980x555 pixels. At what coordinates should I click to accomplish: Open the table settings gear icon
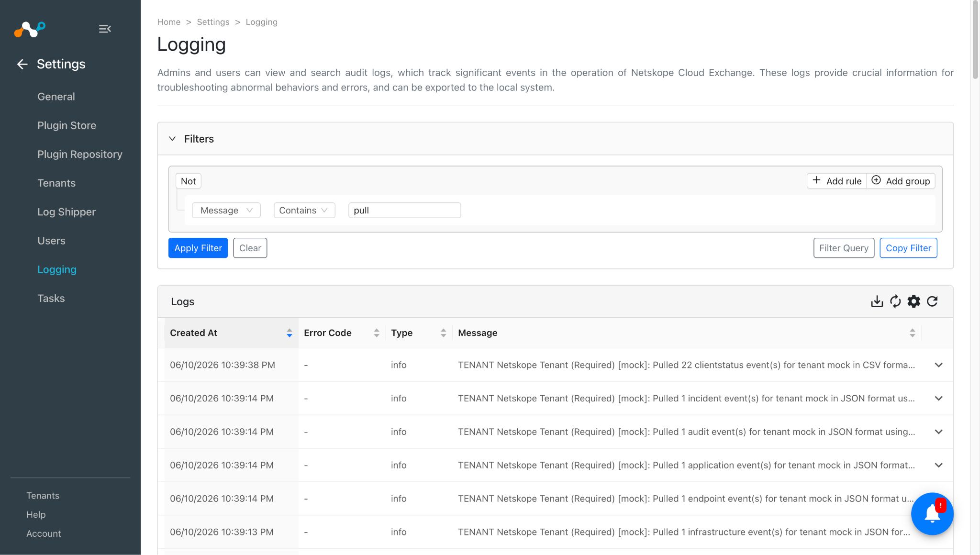pyautogui.click(x=914, y=301)
